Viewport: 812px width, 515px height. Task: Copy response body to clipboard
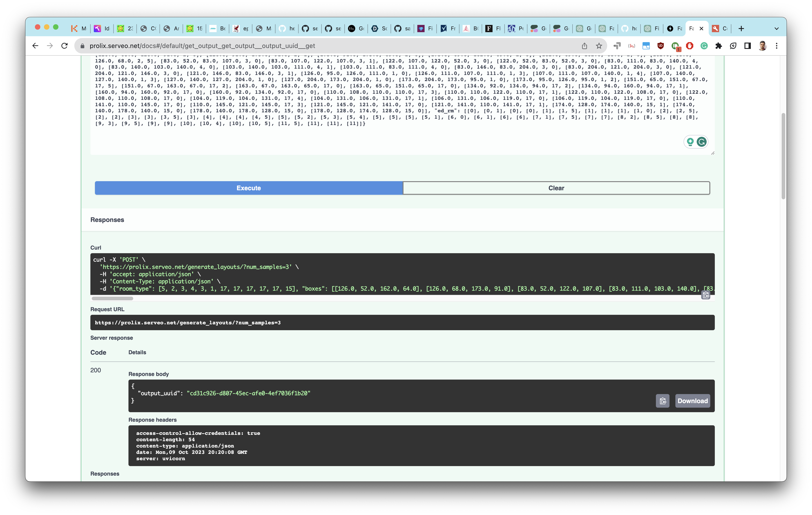[662, 401]
